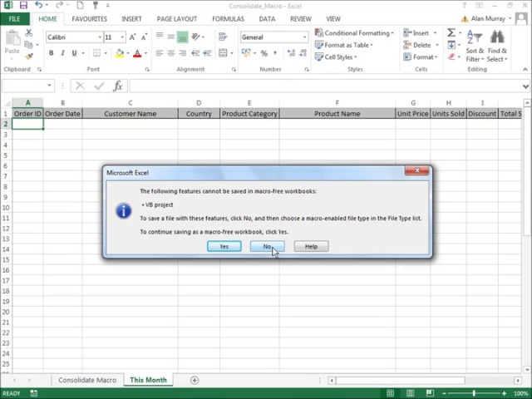Click the Increase Decimal icon
The width and height of the screenshot is (532, 399).
291,53
